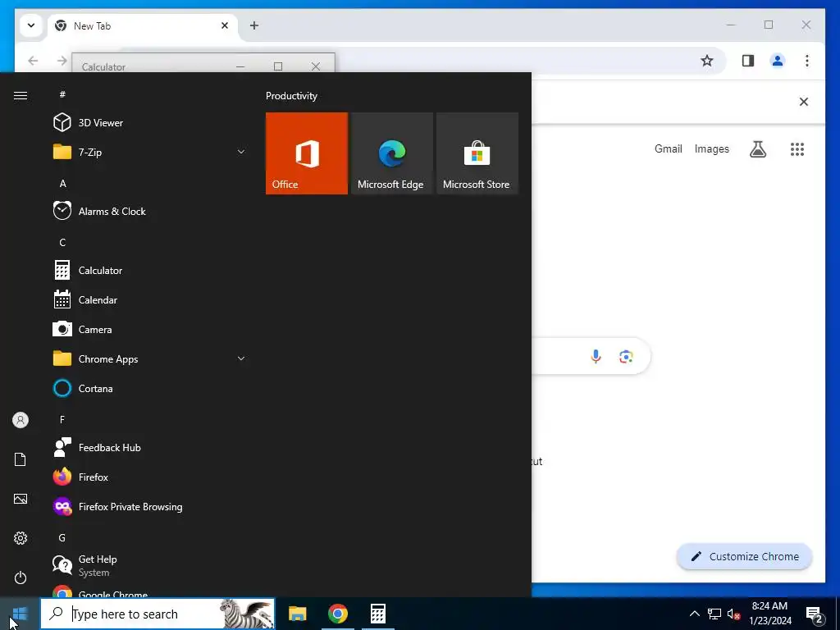Open the Chrome Apps folder entry
Viewport: 840px width, 630px height.
[150, 359]
